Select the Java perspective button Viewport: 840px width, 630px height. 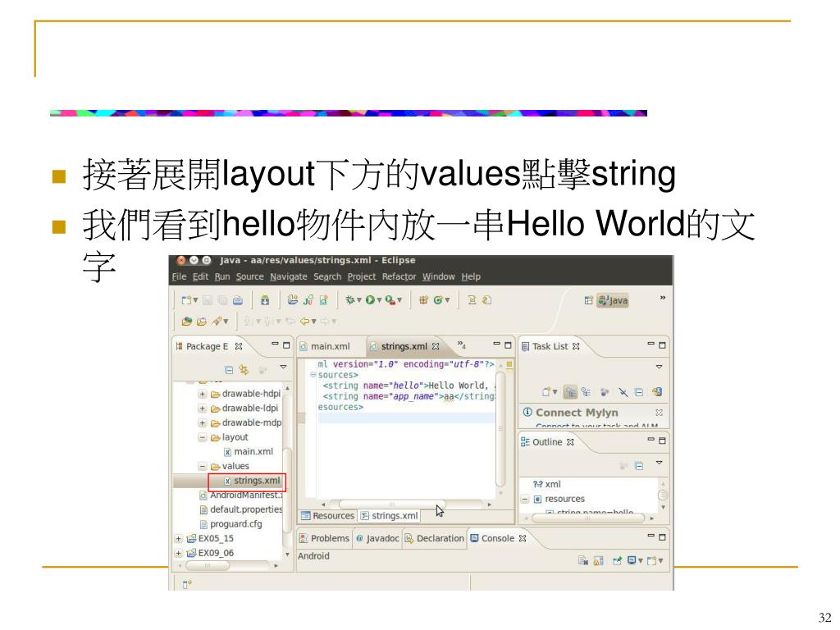pyautogui.click(x=612, y=300)
